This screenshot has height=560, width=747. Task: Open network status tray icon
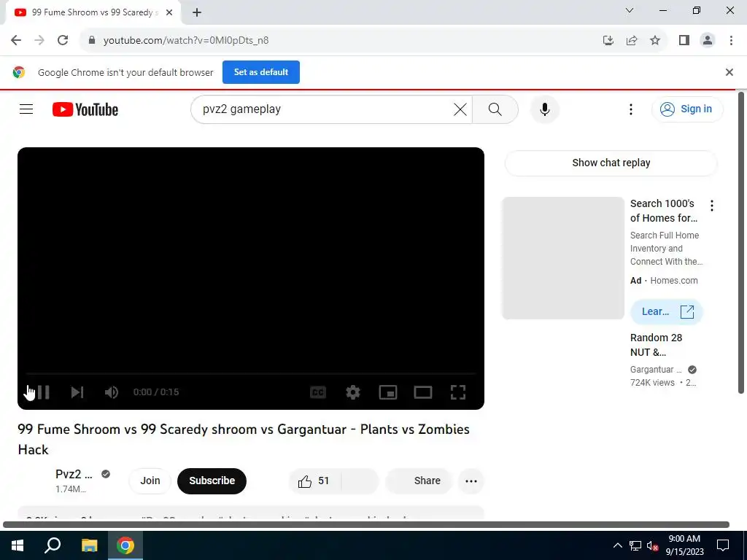[x=635, y=545]
